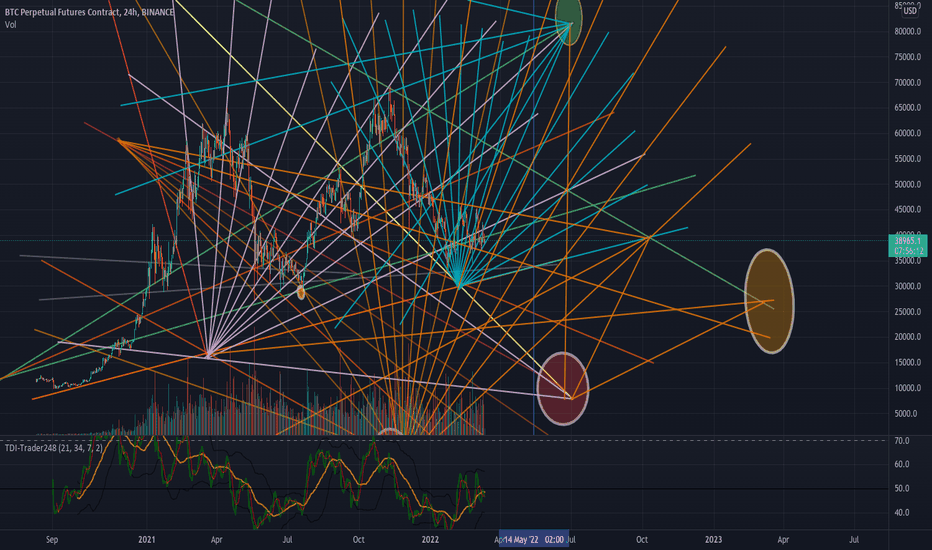Click the 10000.0 price axis label
Image resolution: width=932 pixels, height=550 pixels.
pyautogui.click(x=908, y=388)
